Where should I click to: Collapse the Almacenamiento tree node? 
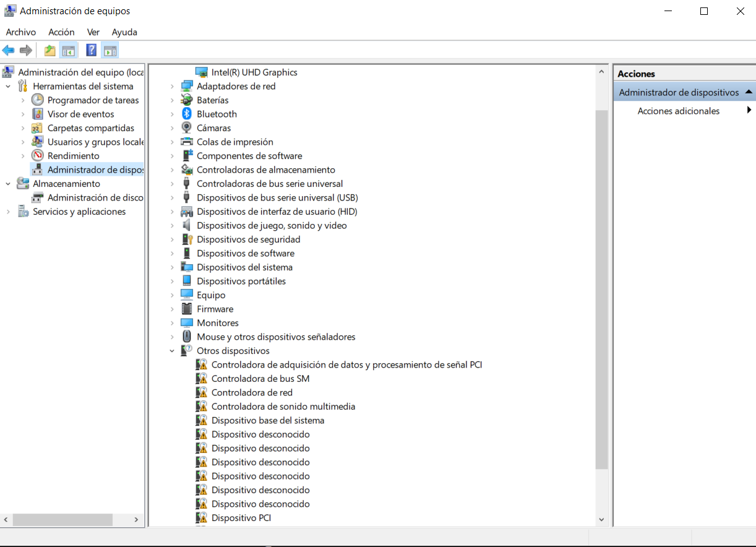click(x=8, y=184)
